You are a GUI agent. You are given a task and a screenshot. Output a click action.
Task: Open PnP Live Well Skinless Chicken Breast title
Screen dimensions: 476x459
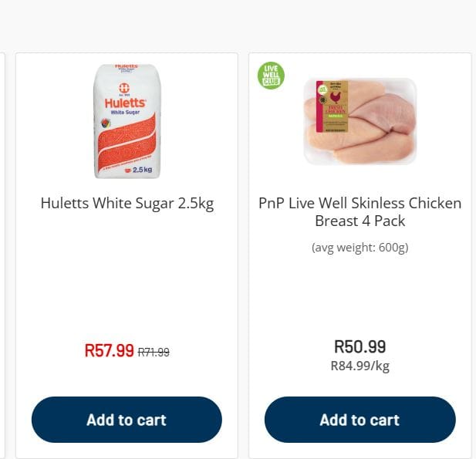click(x=360, y=212)
